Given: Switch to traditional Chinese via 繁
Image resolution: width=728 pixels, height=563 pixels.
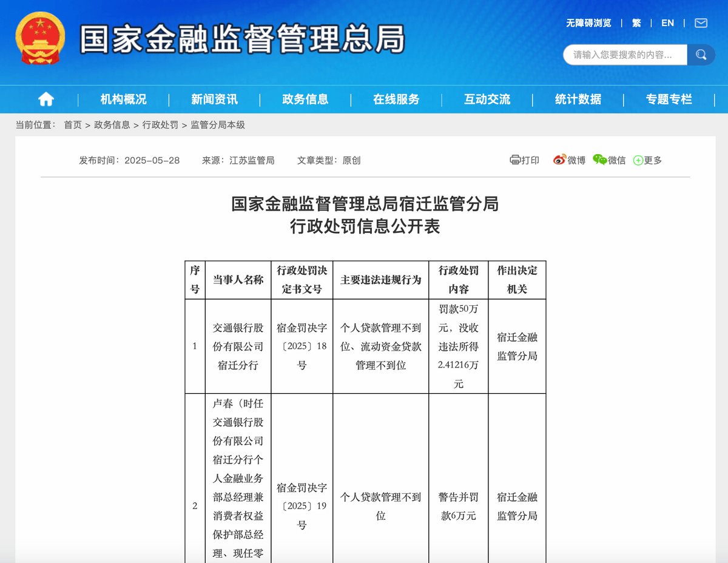Looking at the screenshot, I should pos(636,23).
